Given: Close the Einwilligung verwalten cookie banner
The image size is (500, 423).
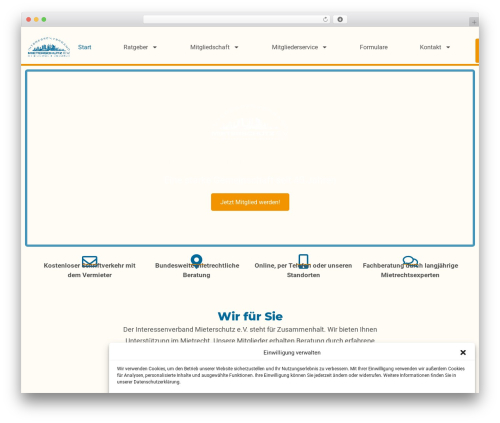Looking at the screenshot, I should [463, 352].
